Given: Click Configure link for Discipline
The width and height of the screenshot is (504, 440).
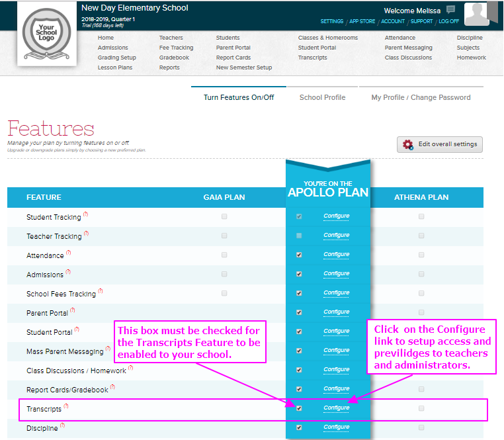Looking at the screenshot, I should 336,427.
